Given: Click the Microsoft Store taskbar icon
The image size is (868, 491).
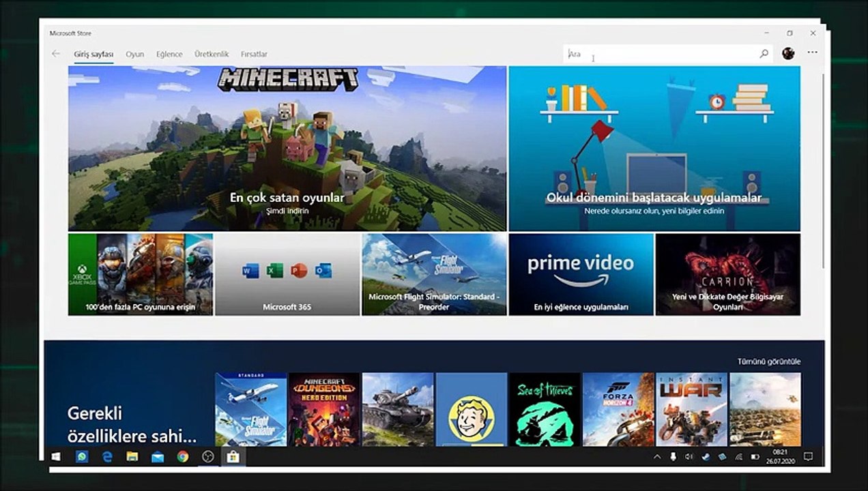Looking at the screenshot, I should point(233,456).
